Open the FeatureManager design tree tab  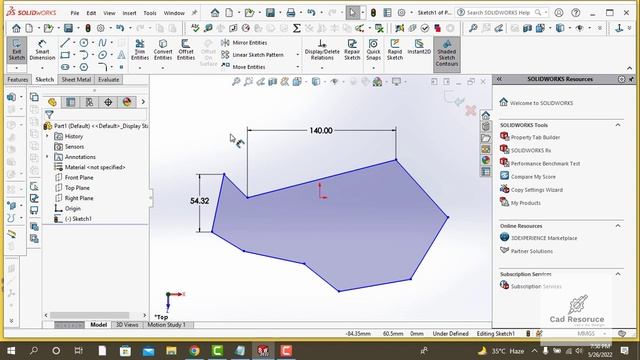52,102
